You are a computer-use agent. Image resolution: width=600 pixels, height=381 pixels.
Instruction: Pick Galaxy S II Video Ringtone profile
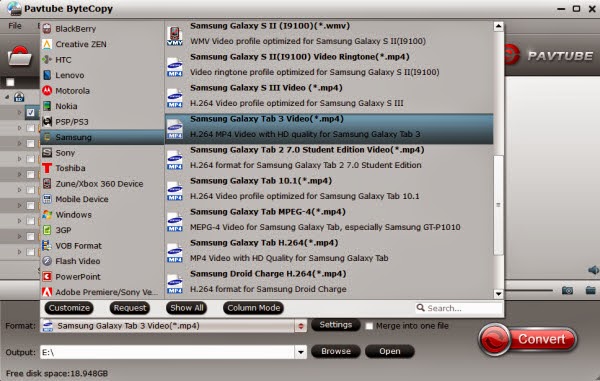coord(329,64)
